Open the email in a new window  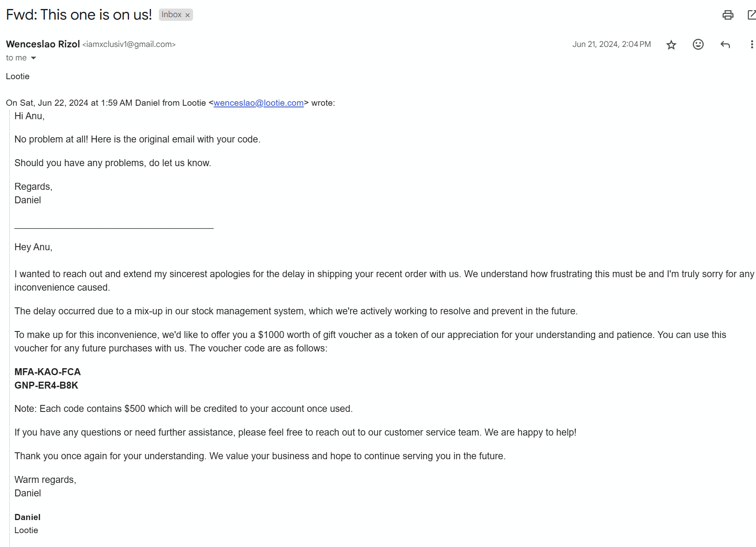coord(752,15)
